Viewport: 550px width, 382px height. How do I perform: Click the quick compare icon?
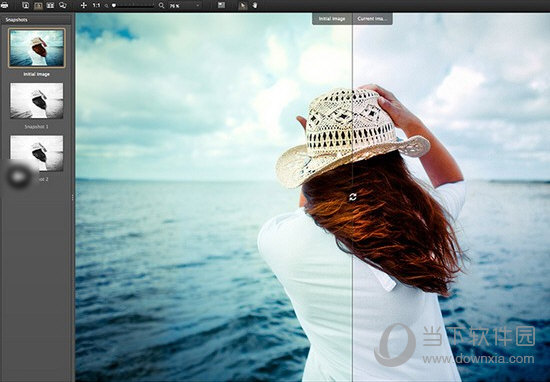click(63, 5)
